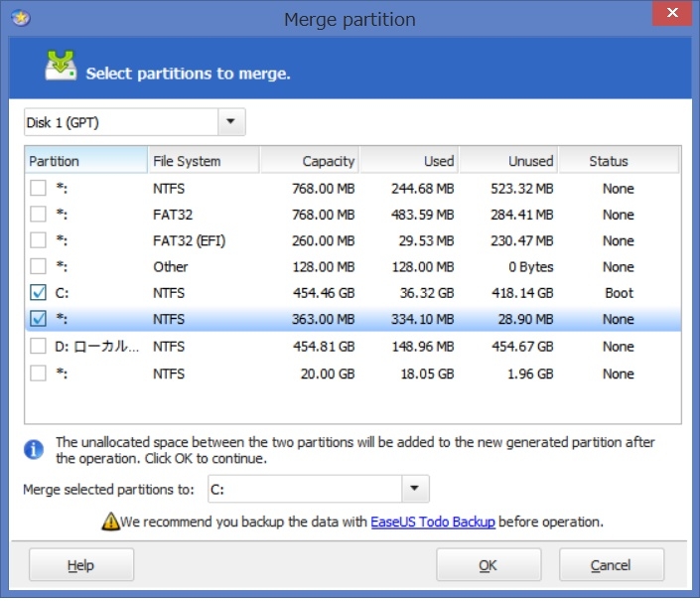Screen dimensions: 700x601
Task: Sort by Partition column header
Action: 86,160
